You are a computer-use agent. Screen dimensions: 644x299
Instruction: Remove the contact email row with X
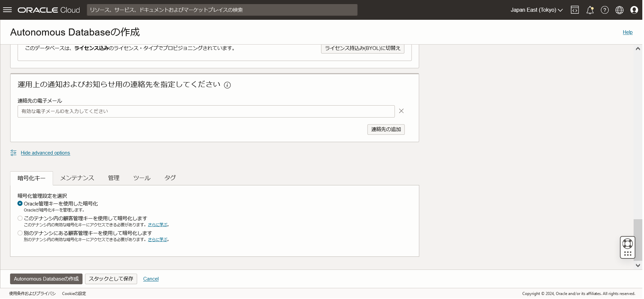coord(401,111)
